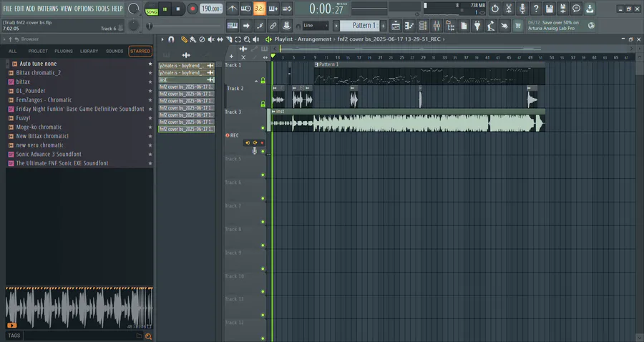Open the Line snap dropdown

pos(316,26)
